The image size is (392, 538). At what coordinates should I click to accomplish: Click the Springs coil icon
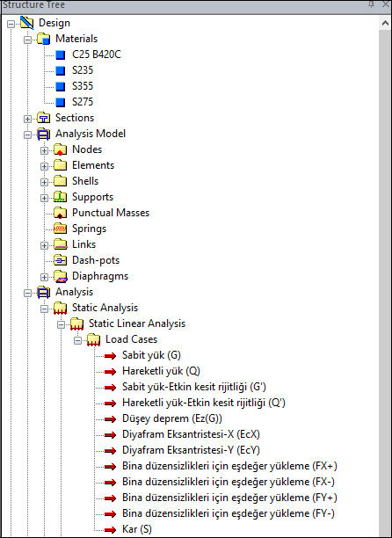click(60, 229)
